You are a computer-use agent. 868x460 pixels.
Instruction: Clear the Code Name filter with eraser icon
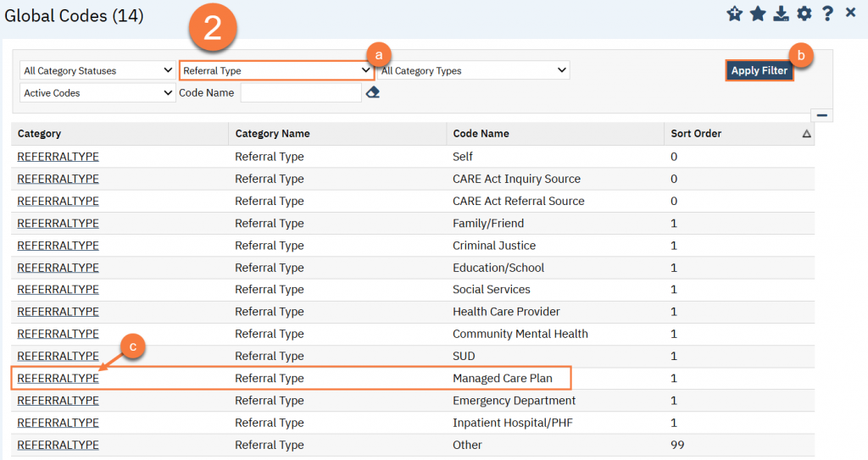point(372,92)
